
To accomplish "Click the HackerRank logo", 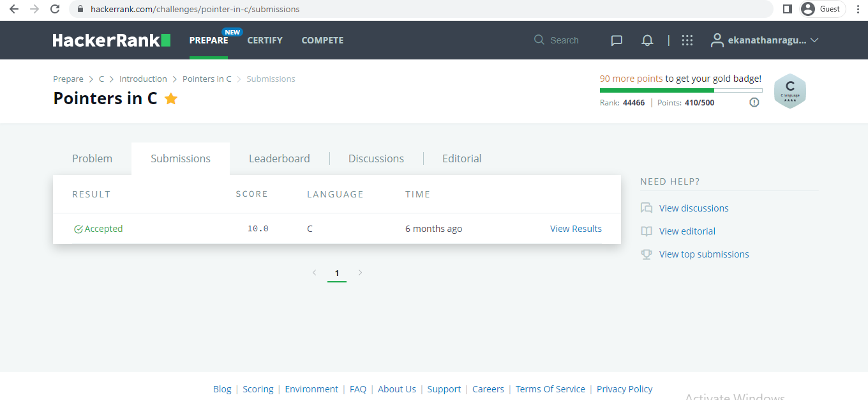I will (x=112, y=40).
